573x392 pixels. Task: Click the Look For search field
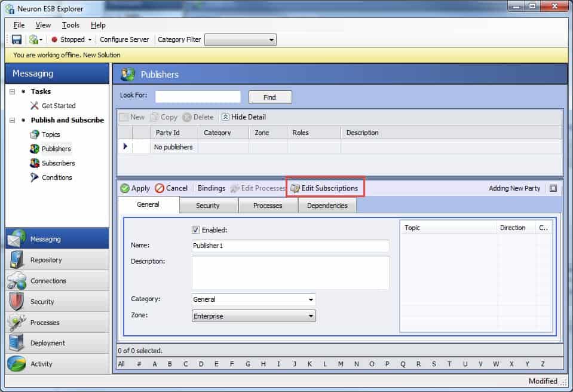[x=198, y=97]
